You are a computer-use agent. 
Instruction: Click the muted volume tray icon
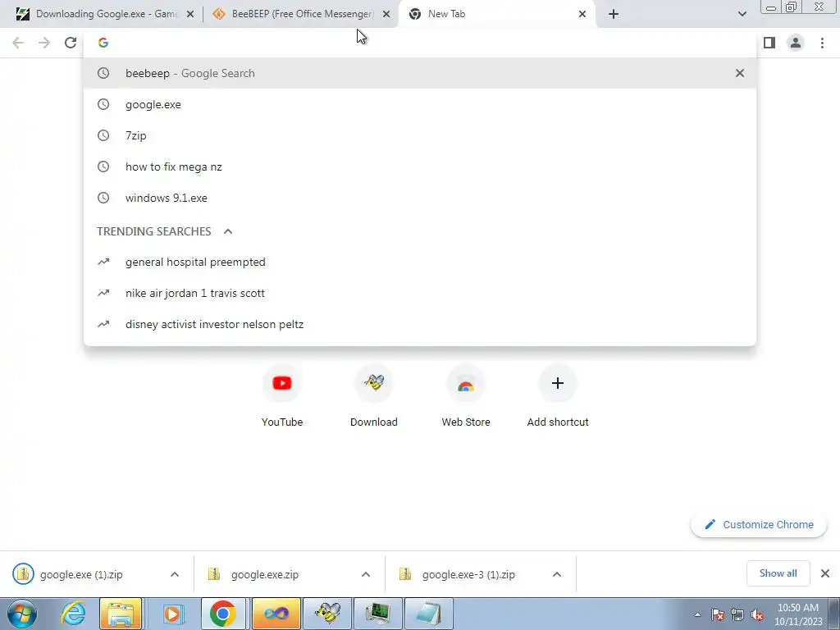[x=757, y=614]
